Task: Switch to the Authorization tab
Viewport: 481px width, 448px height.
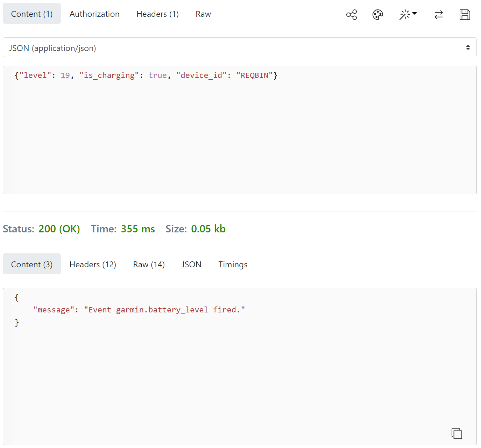Action: pyautogui.click(x=94, y=14)
